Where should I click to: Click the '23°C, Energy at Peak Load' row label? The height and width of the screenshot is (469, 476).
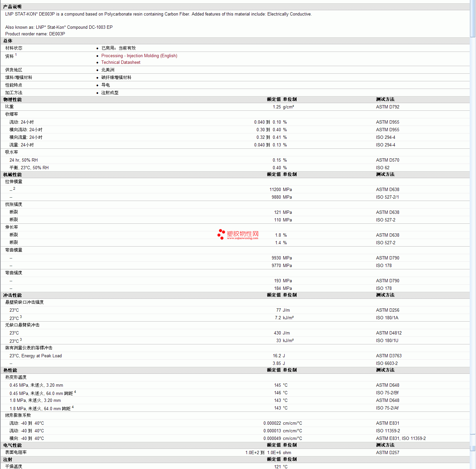pyautogui.click(x=36, y=356)
